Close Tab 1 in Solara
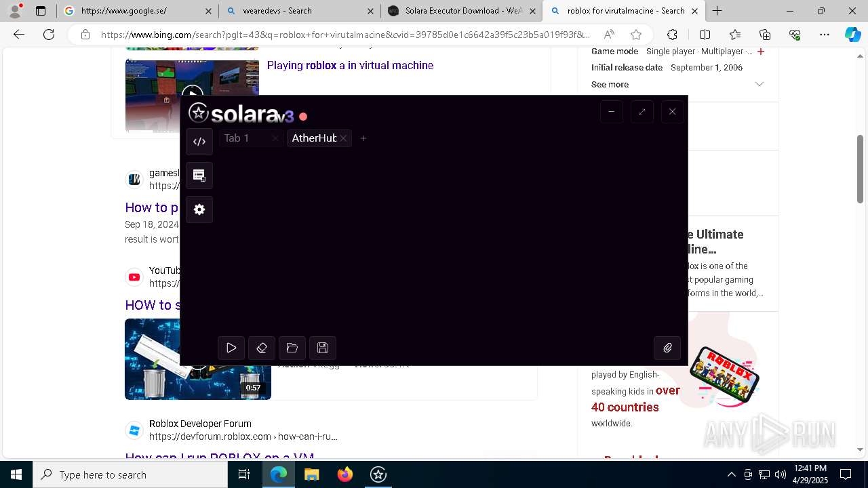868x488 pixels. pyautogui.click(x=275, y=138)
